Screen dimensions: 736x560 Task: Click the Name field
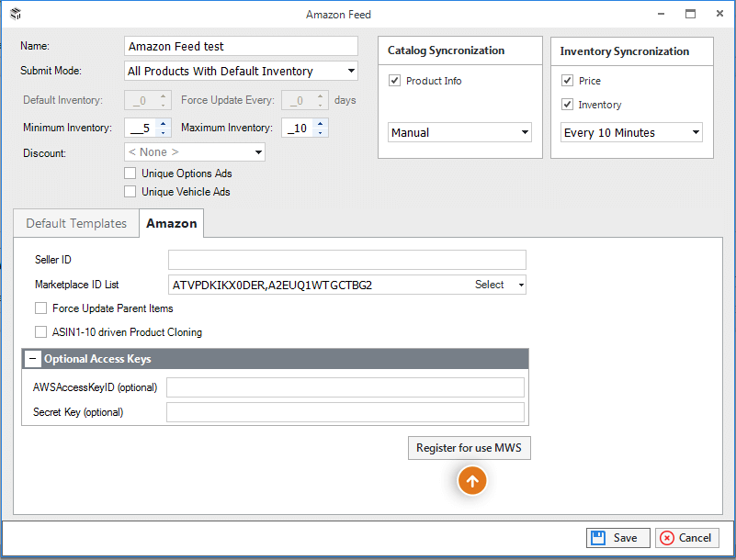[241, 47]
